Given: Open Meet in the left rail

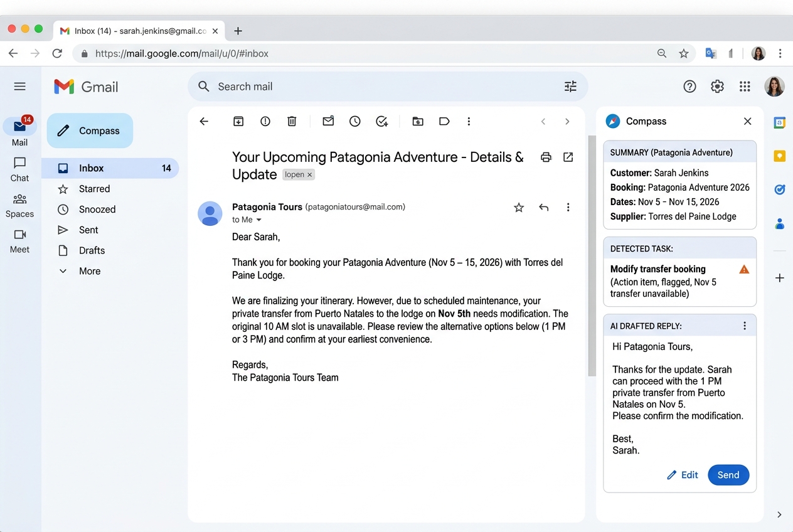Looking at the screenshot, I should pyautogui.click(x=20, y=242).
